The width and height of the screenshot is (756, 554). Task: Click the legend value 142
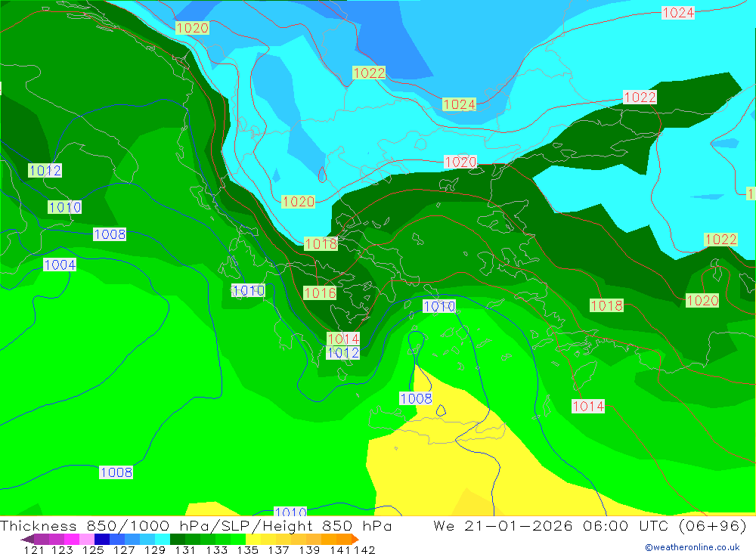tap(364, 549)
